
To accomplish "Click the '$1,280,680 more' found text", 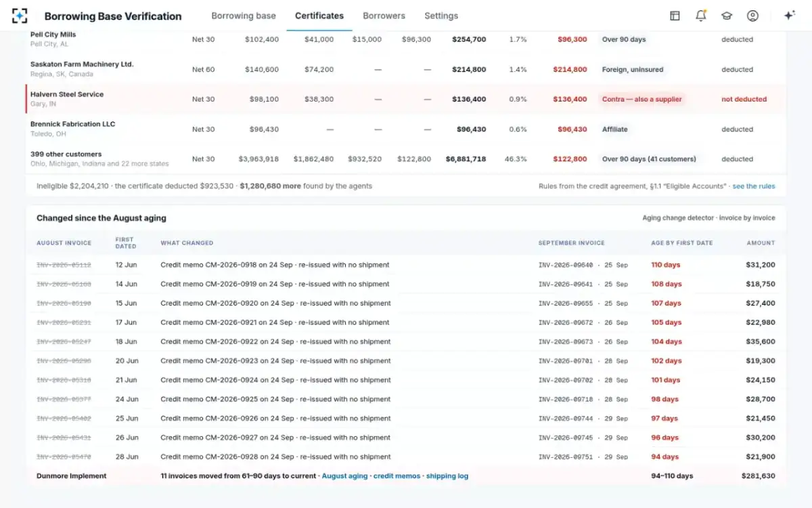I will (270, 186).
